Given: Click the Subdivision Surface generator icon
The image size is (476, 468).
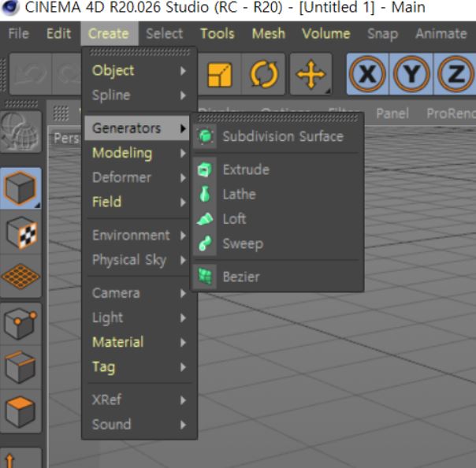Looking at the screenshot, I should 206,136.
